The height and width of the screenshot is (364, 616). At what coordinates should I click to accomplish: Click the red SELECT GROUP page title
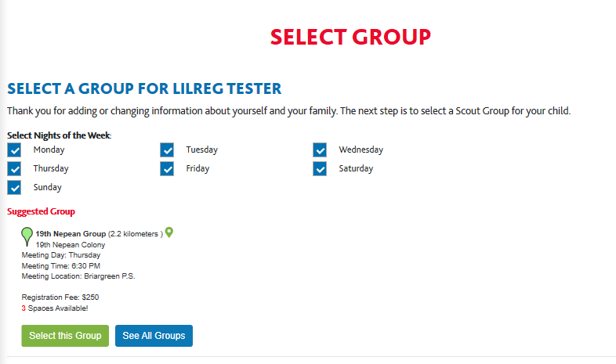point(350,37)
